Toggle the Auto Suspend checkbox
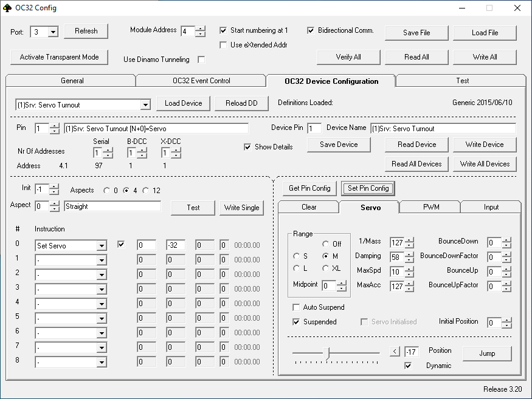532x399 pixels. [x=297, y=307]
